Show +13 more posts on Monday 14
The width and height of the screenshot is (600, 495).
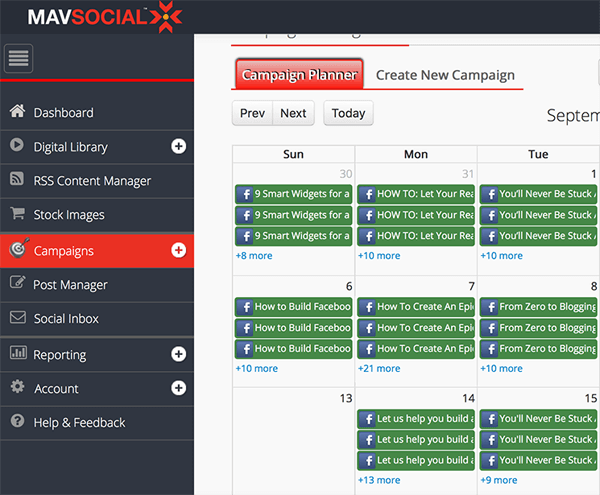(x=379, y=480)
